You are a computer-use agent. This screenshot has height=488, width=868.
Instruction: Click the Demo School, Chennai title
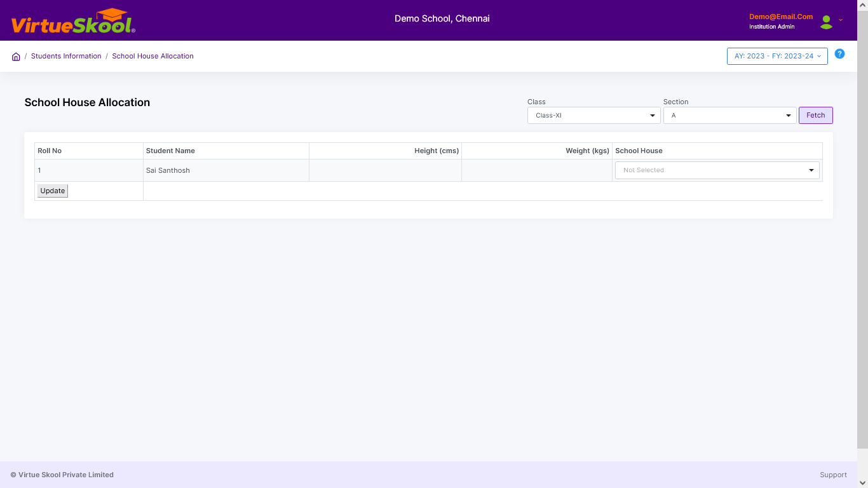[442, 18]
